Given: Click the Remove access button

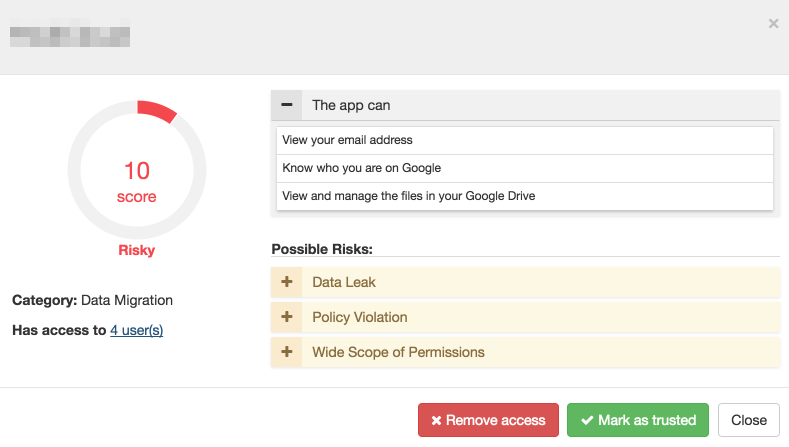Looking at the screenshot, I should pyautogui.click(x=488, y=420).
